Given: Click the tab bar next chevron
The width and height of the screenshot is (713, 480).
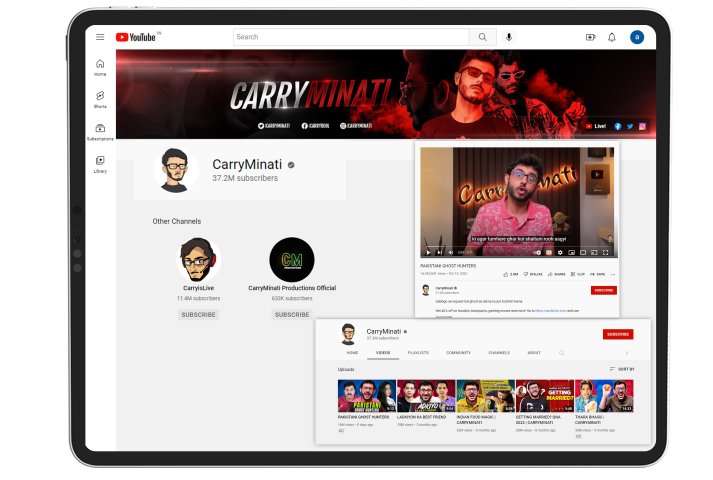Looking at the screenshot, I should tap(627, 353).
